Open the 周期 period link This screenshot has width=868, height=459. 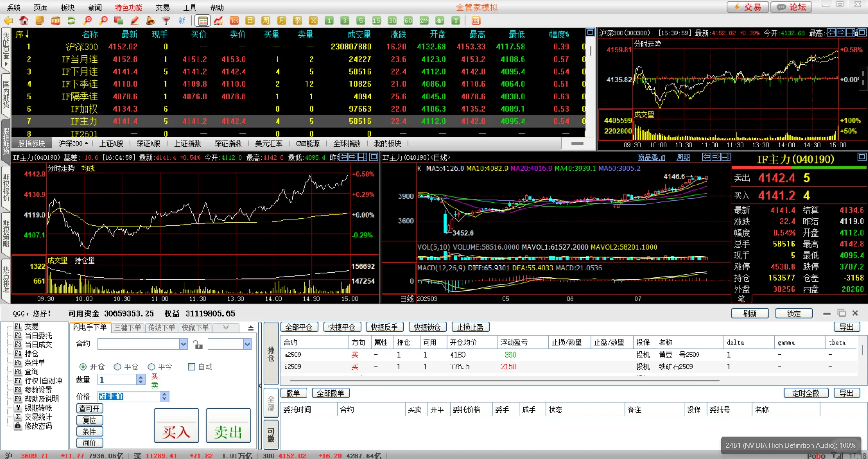coord(683,157)
